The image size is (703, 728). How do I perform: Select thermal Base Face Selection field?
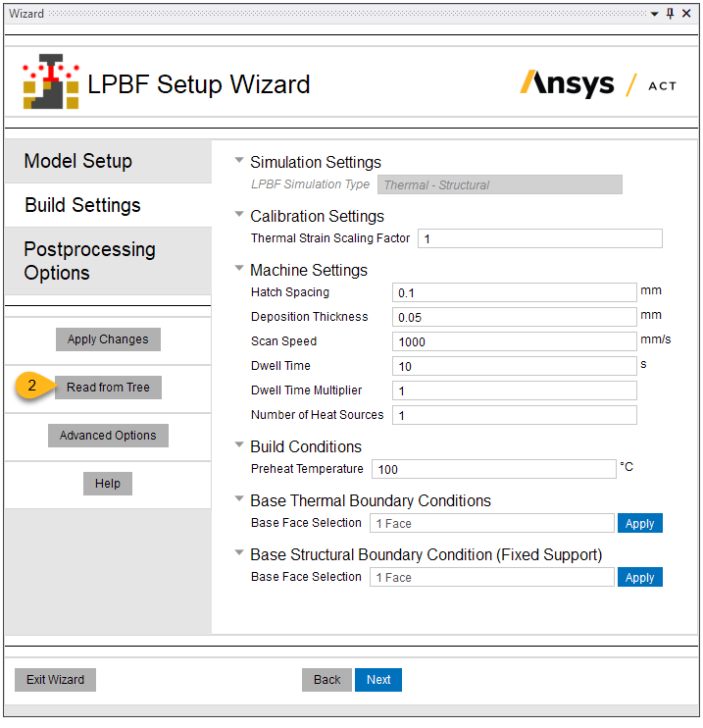click(x=492, y=523)
